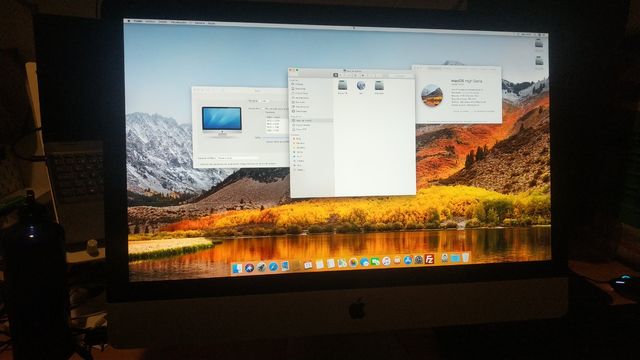Select the Network globe icon in Finder window

[x=361, y=85]
